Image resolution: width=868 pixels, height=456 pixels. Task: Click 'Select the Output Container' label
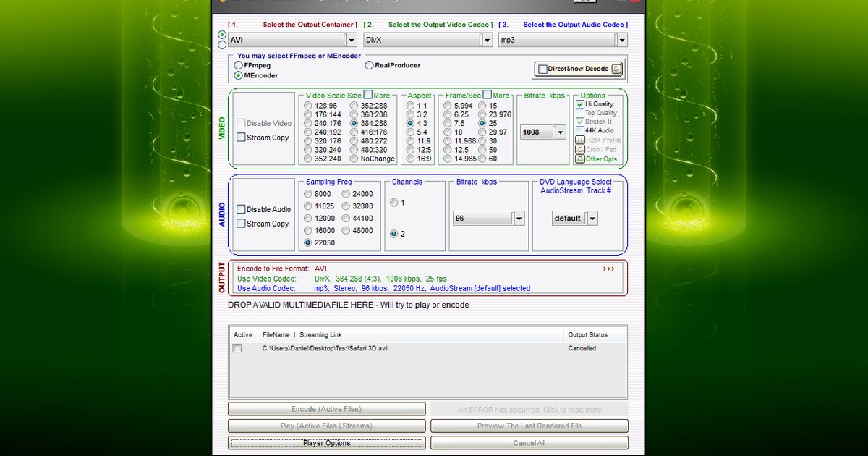click(x=310, y=25)
